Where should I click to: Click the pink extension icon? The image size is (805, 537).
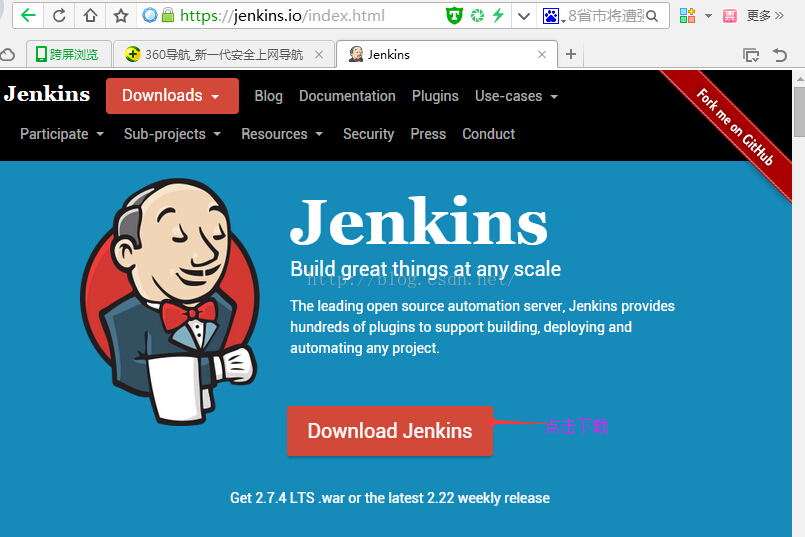(730, 16)
